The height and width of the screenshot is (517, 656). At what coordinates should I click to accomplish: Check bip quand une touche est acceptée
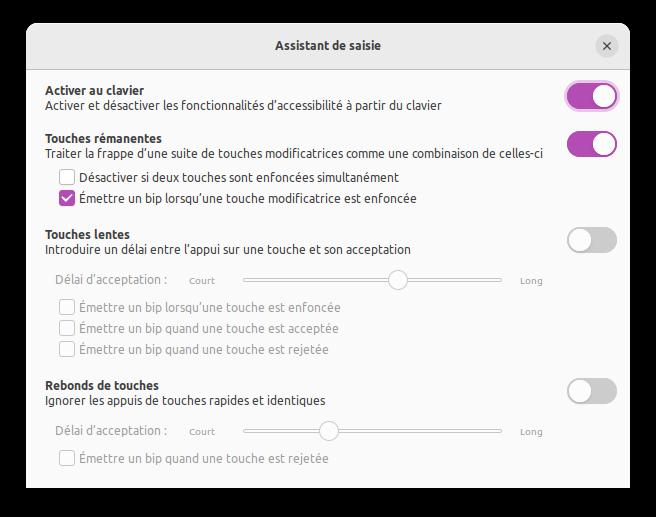(67, 328)
